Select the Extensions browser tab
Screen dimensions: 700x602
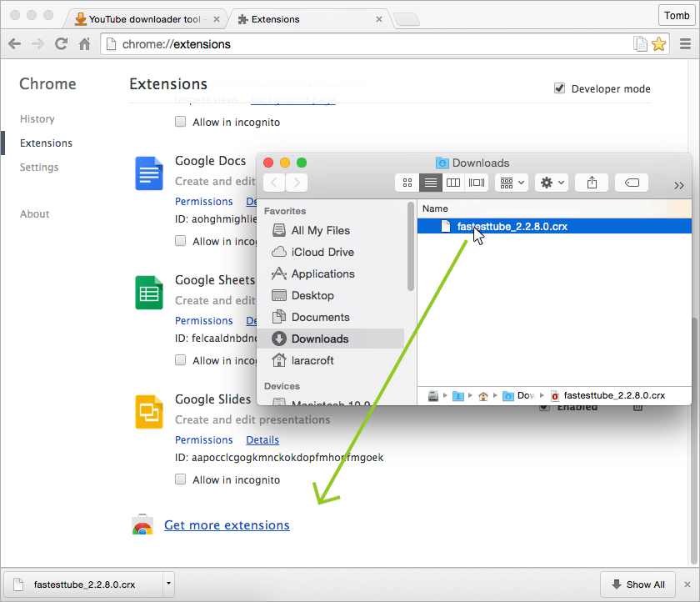coord(308,19)
